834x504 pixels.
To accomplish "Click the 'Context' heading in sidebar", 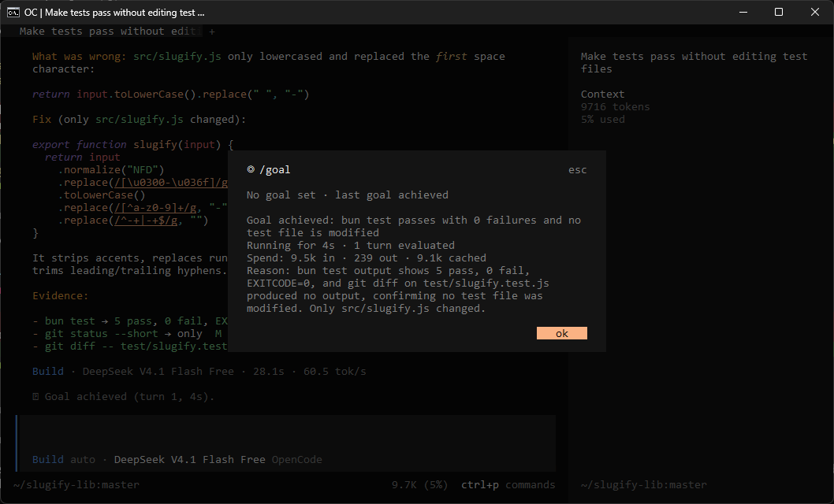I will click(602, 94).
